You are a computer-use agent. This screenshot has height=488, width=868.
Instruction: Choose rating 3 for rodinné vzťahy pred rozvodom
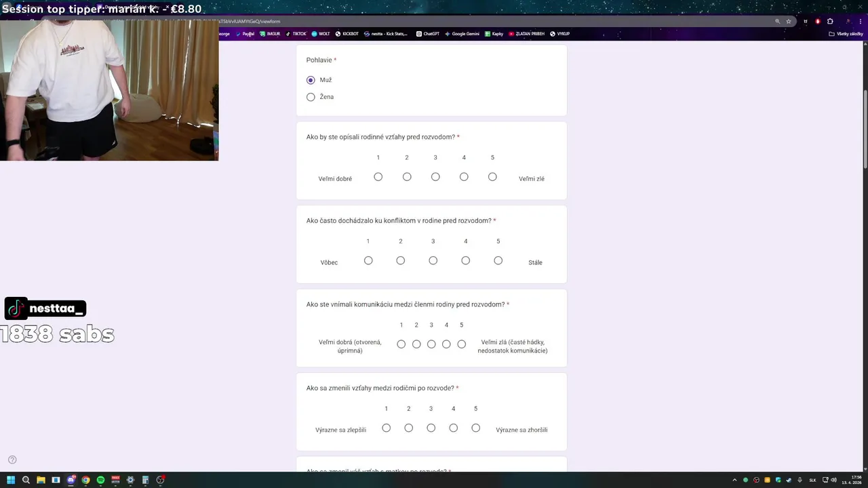tap(435, 177)
